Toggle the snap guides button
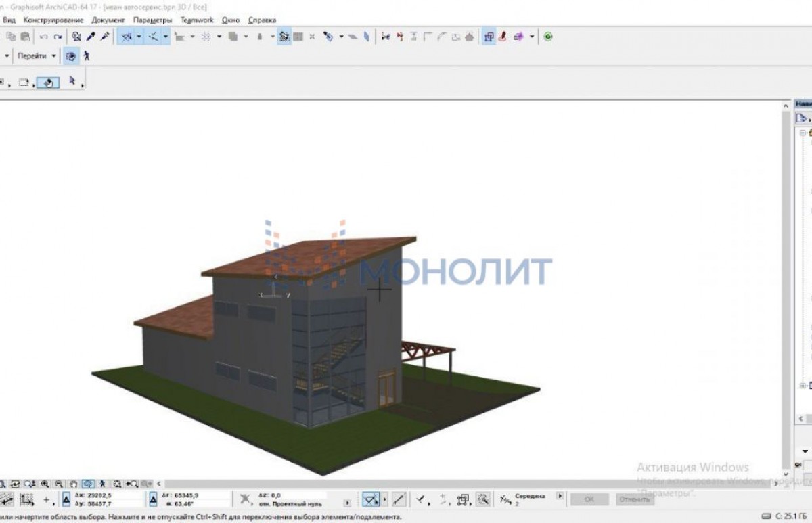The height and width of the screenshot is (523, 812). point(153,37)
